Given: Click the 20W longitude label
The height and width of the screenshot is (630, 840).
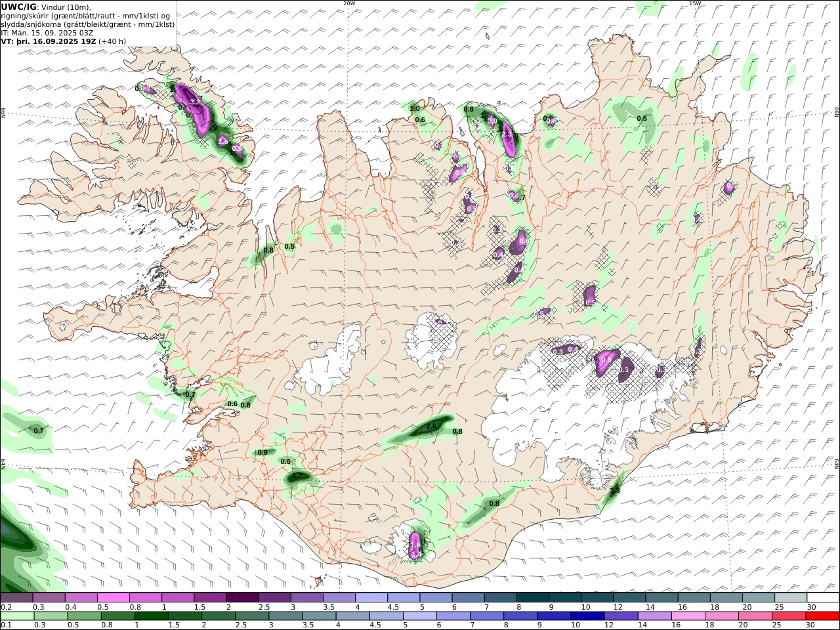Looking at the screenshot, I should tap(349, 3).
